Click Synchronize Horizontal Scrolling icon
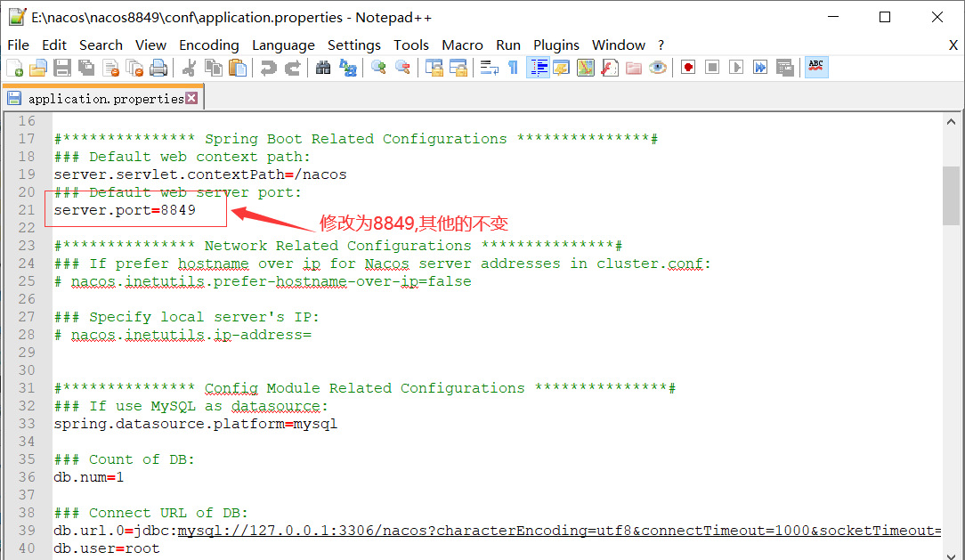Viewport: 965px width, 560px height. coord(458,68)
